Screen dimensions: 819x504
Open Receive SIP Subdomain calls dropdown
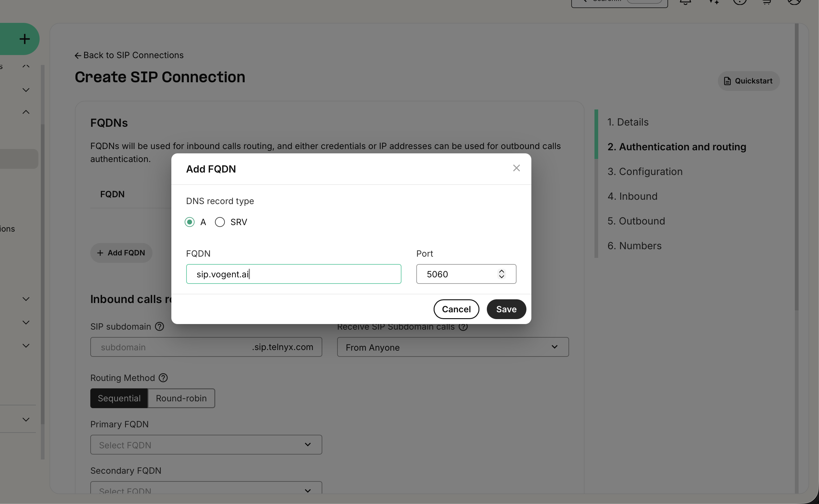[452, 347]
